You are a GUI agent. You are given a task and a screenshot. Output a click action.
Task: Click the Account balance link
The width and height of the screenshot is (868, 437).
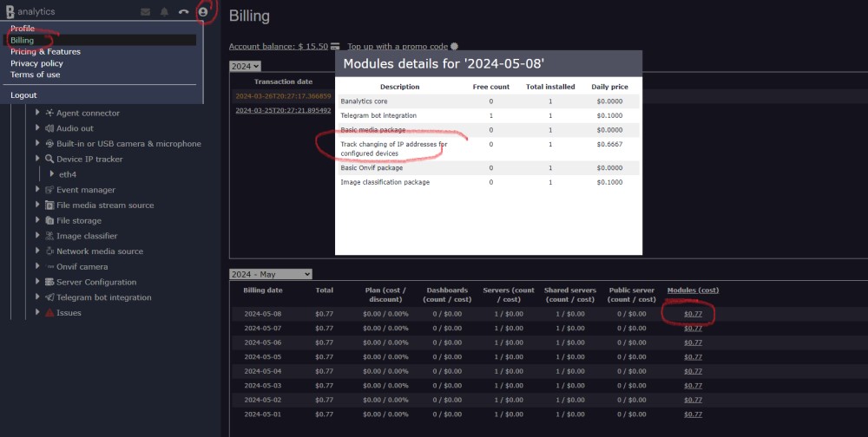278,46
